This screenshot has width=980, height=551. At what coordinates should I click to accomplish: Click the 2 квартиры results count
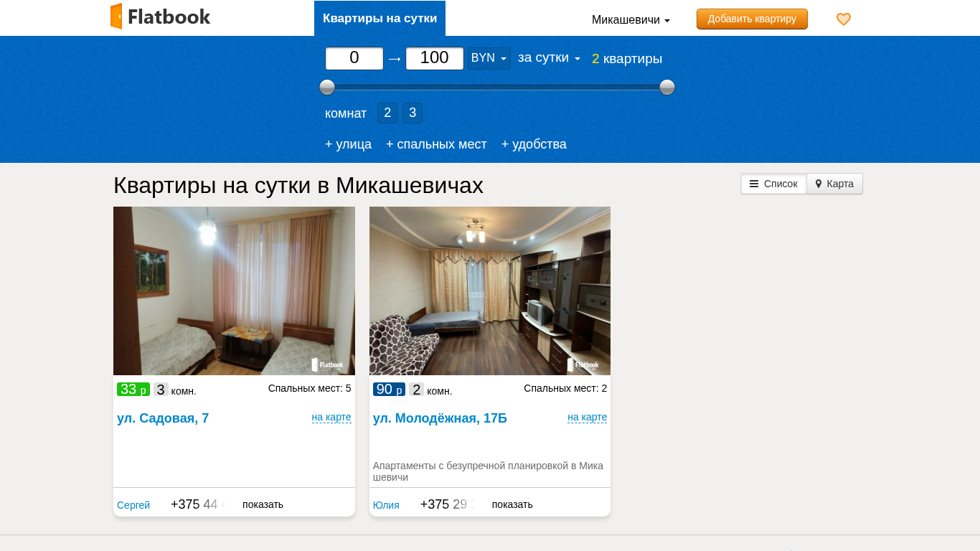pos(627,59)
